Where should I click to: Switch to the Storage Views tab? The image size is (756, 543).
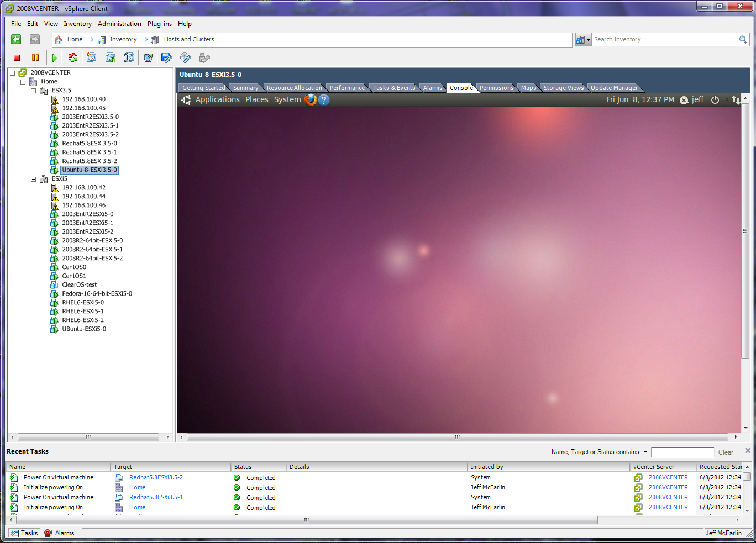click(563, 88)
